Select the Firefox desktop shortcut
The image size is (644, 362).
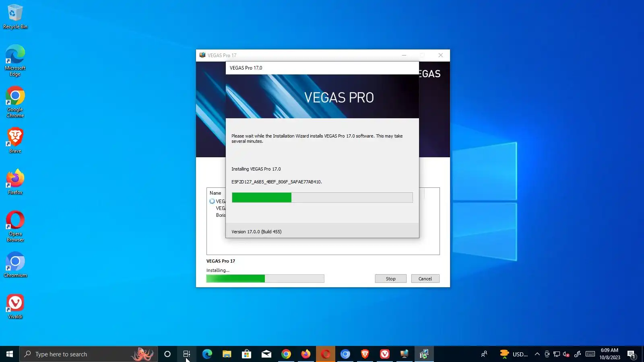(15, 182)
